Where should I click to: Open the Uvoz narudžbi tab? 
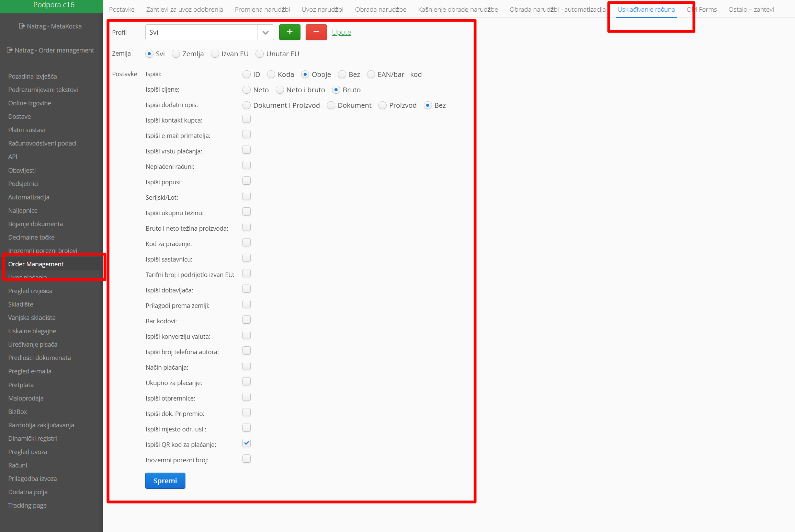(x=322, y=10)
